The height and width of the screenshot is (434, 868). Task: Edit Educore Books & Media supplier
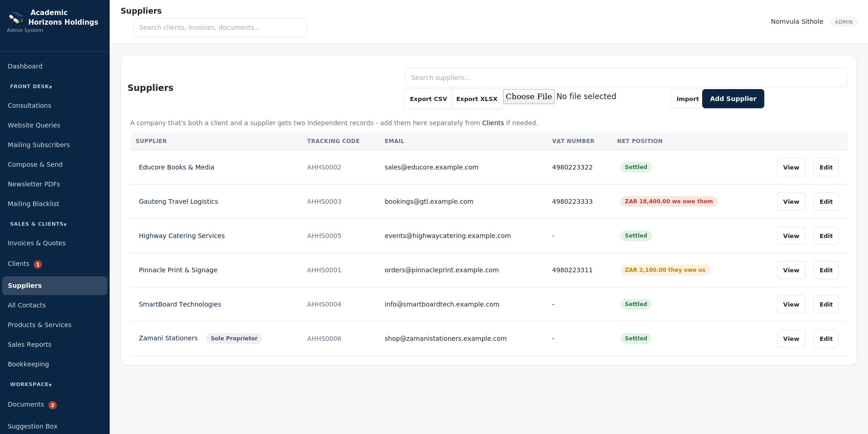826,167
